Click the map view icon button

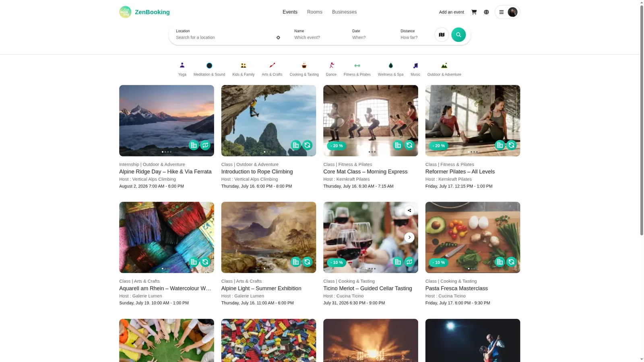(442, 35)
